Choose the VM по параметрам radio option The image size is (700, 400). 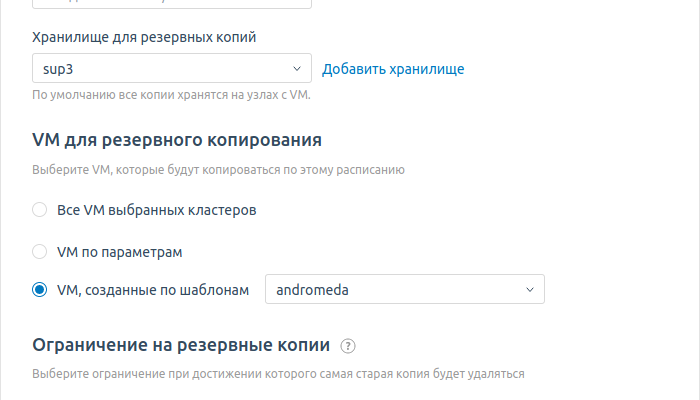pyautogui.click(x=40, y=251)
